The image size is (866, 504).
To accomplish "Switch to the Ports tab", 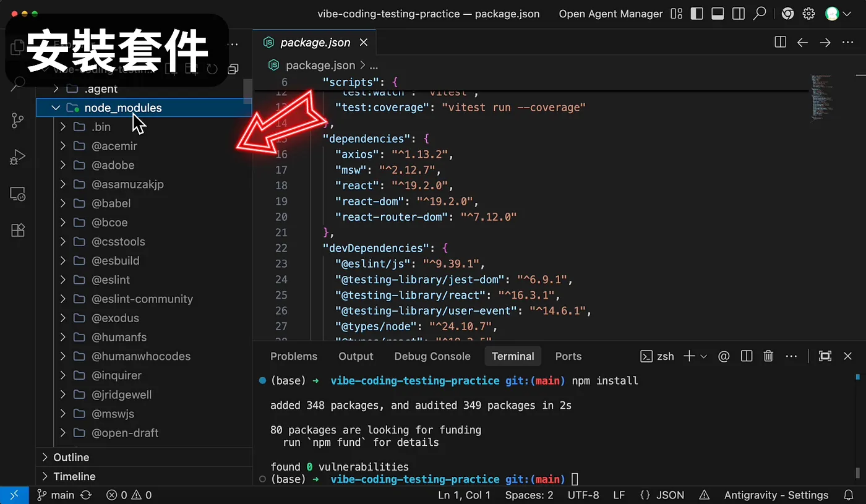I will (x=568, y=356).
